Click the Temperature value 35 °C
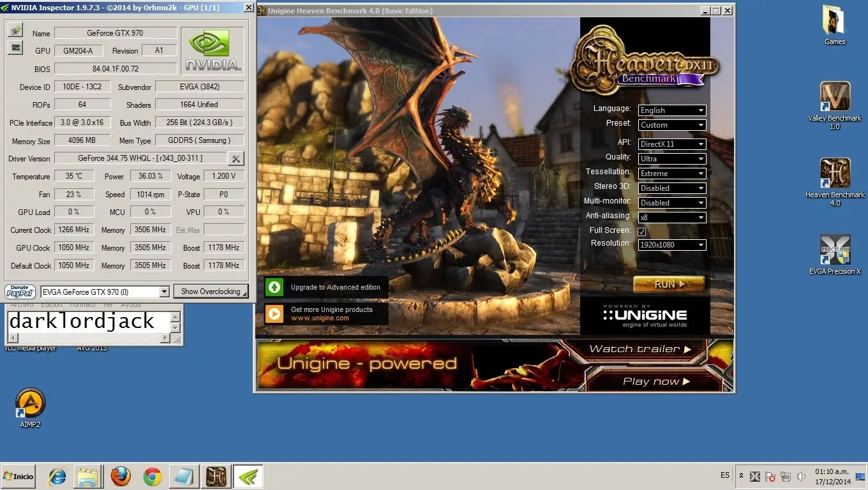Screen dimensions: 868x490 pos(74,176)
